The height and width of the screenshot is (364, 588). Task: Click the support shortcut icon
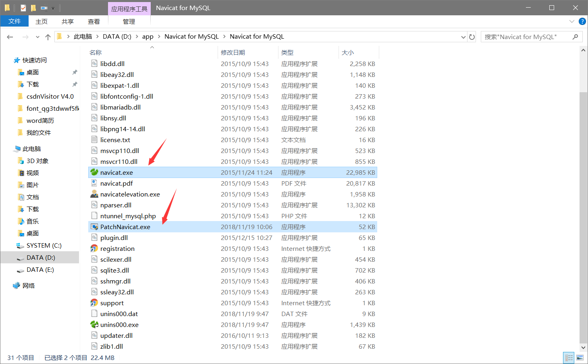click(94, 303)
